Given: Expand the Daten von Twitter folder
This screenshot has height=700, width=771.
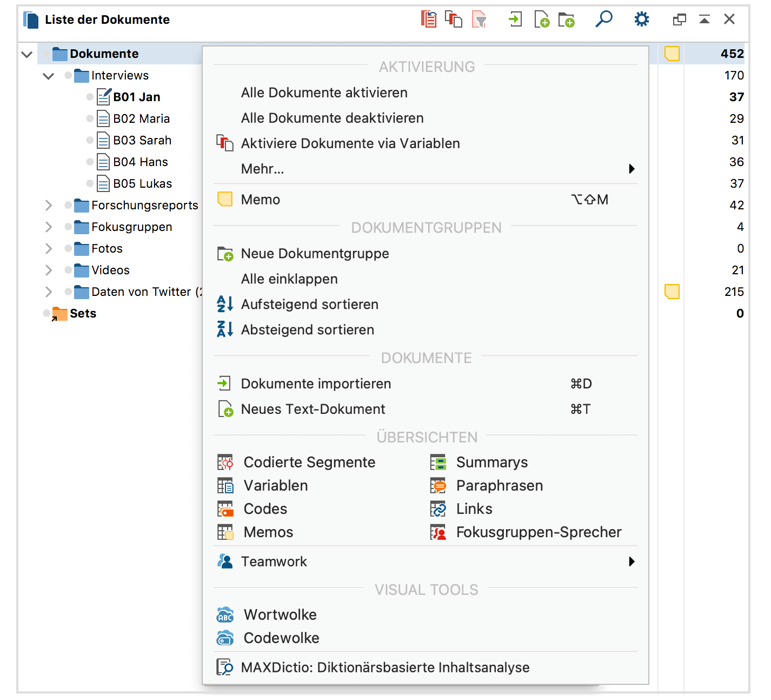Looking at the screenshot, I should tap(49, 292).
